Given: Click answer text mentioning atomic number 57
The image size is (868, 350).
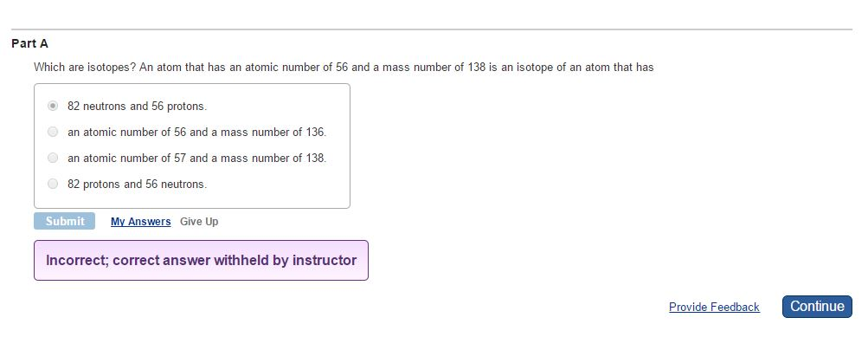Looking at the screenshot, I should click(197, 158).
